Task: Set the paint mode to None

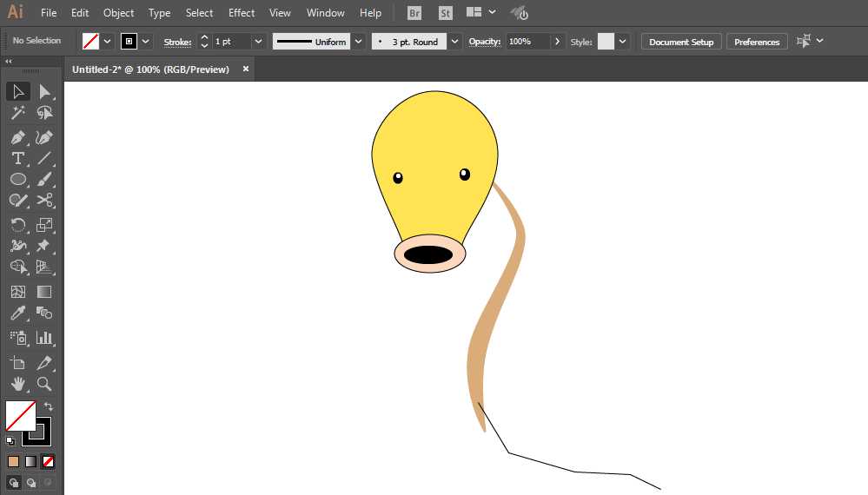Action: [x=49, y=461]
